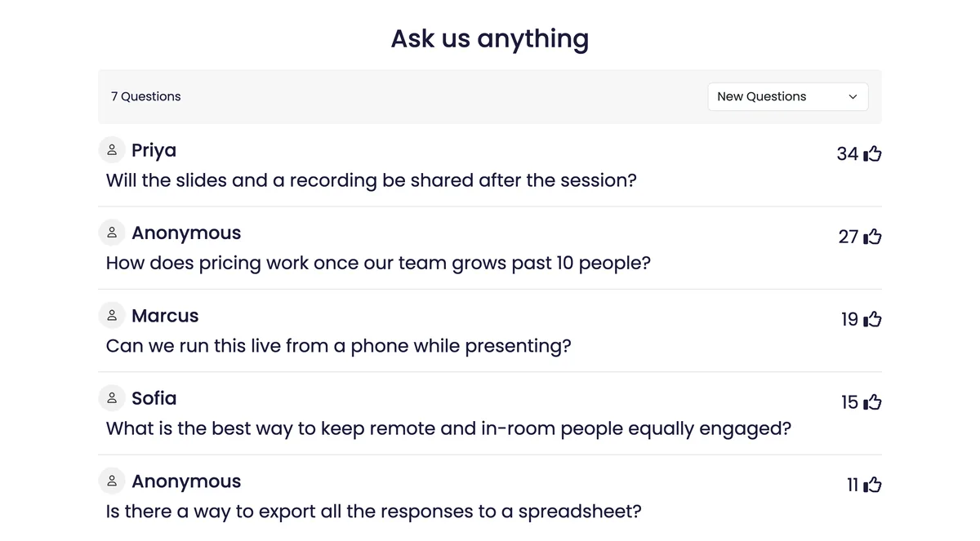
Task: Open Priya's question about slides and recording
Action: pyautogui.click(x=372, y=180)
